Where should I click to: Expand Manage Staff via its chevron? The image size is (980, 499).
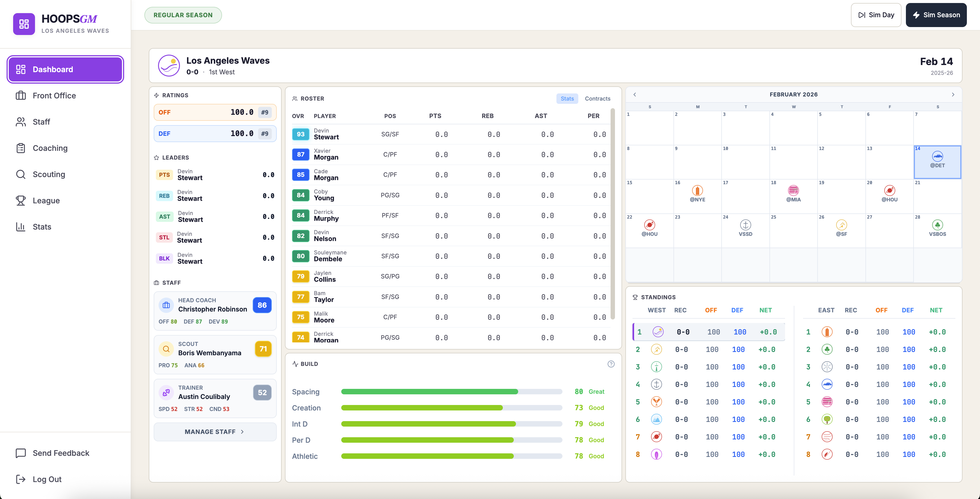pyautogui.click(x=242, y=432)
